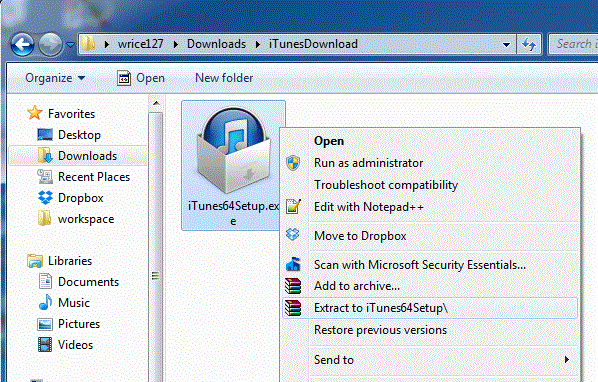Click the Dropbox icon in Favorites
Image resolution: width=598 pixels, height=382 pixels.
[45, 197]
